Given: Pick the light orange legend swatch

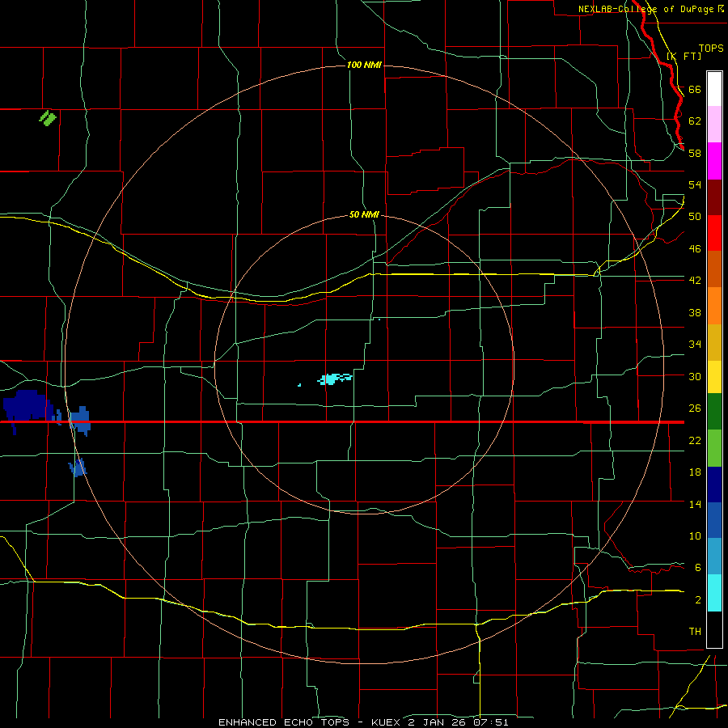Looking at the screenshot, I should click(x=714, y=306).
